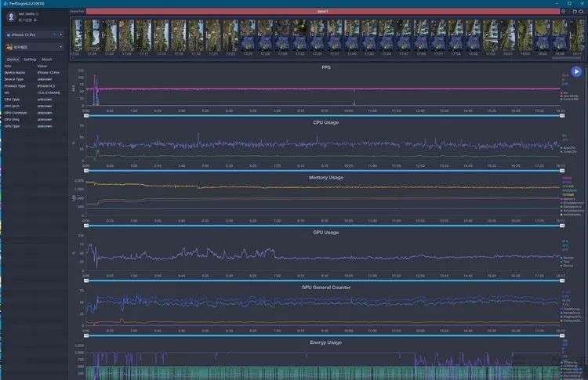The width and height of the screenshot is (588, 380).
Task: Click the blue play button
Action: point(576,71)
